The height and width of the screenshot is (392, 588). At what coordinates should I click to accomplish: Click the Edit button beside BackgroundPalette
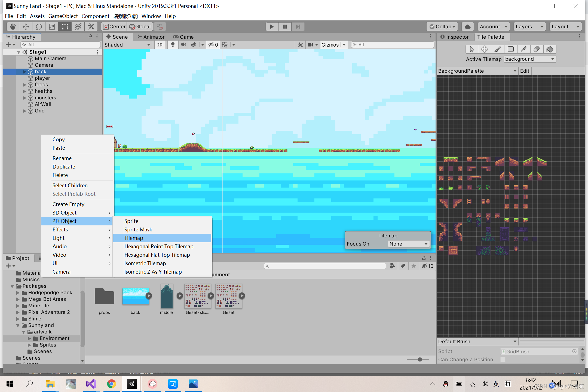[525, 71]
